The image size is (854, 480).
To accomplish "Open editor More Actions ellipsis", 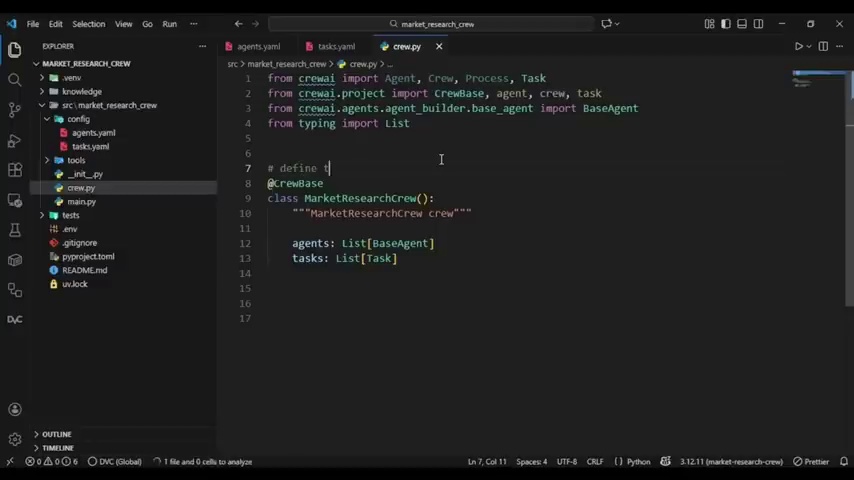I will [839, 46].
